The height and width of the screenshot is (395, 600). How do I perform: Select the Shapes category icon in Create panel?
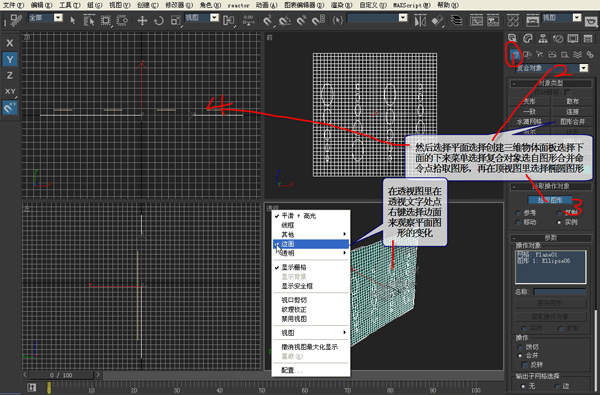[x=527, y=55]
